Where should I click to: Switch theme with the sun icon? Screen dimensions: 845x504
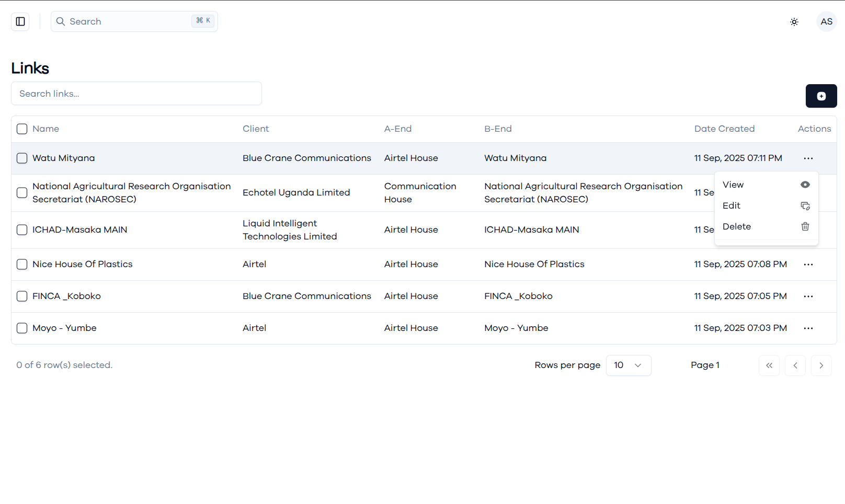click(794, 22)
